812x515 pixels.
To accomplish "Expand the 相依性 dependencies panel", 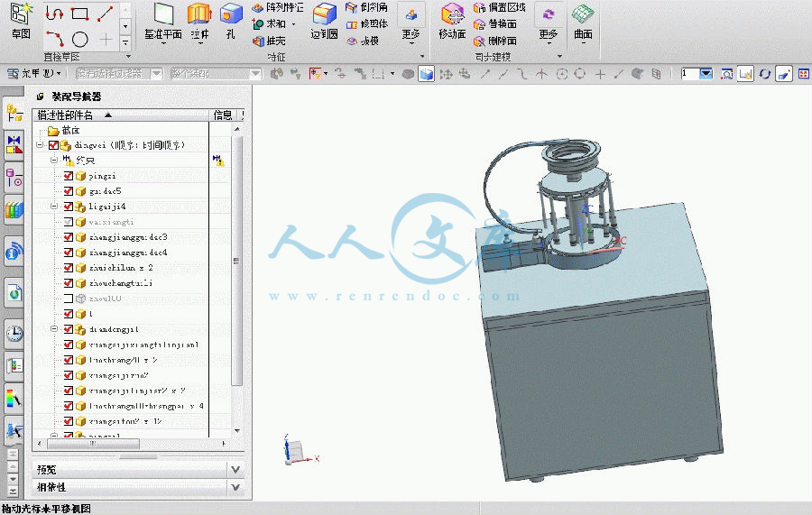I will [x=235, y=487].
